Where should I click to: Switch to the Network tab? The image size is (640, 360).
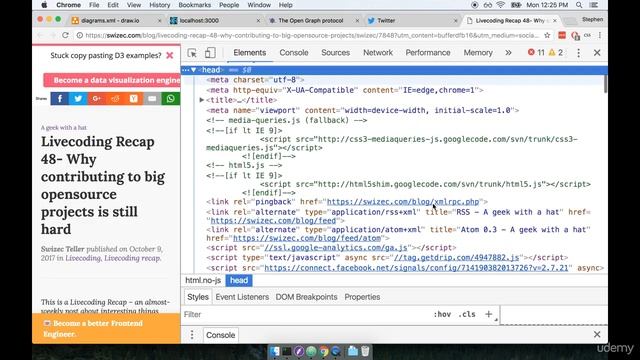click(378, 53)
